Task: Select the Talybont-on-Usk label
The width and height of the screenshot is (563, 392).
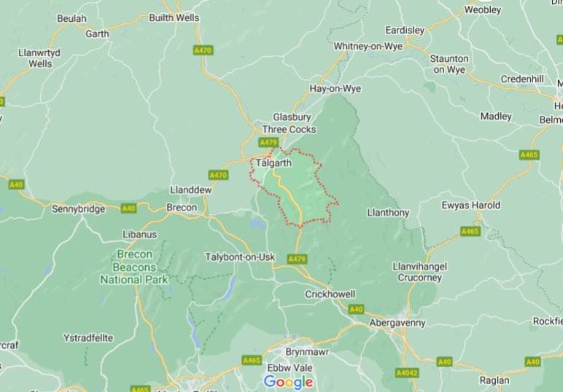Action: click(x=240, y=256)
